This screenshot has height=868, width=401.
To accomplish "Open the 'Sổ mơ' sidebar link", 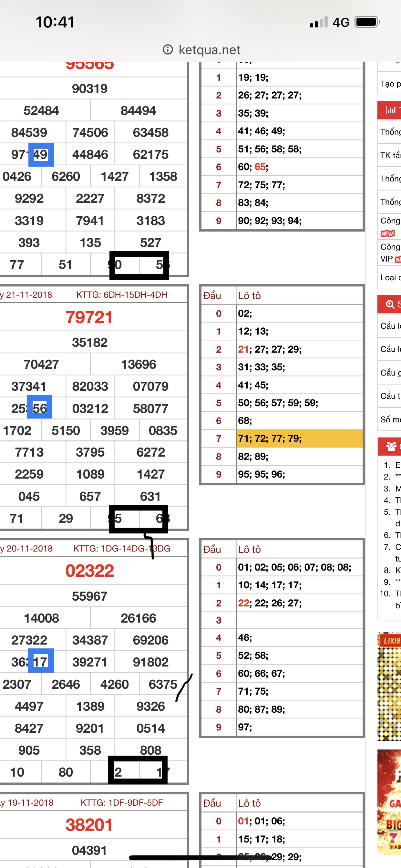I will 390,419.
